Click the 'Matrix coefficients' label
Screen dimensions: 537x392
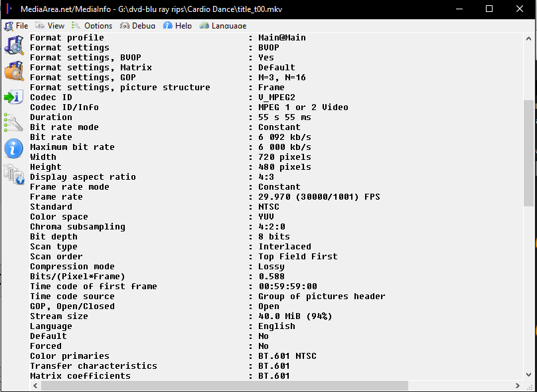click(80, 376)
